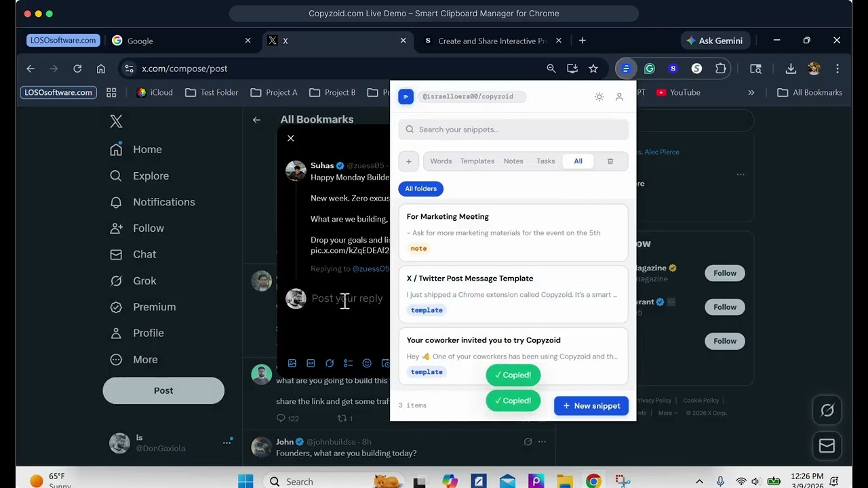Click the Copyzoid trash filter icon
This screenshot has width=868, height=488.
coord(610,161)
